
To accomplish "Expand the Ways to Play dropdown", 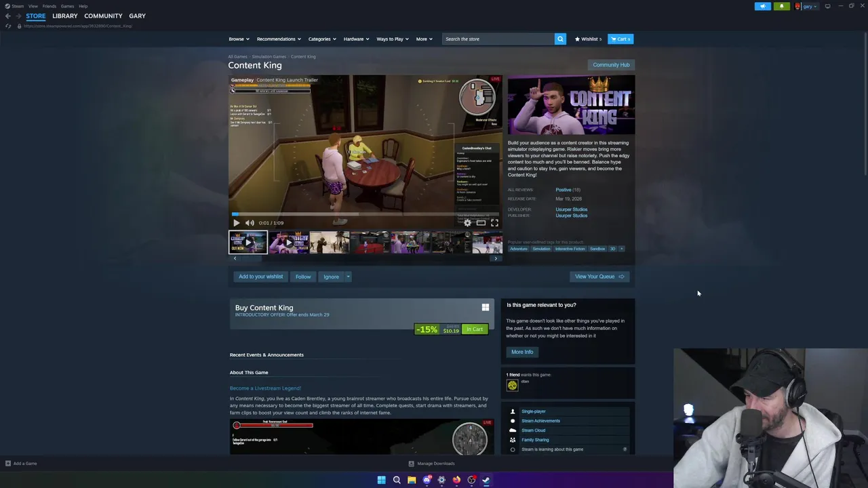I will point(393,39).
